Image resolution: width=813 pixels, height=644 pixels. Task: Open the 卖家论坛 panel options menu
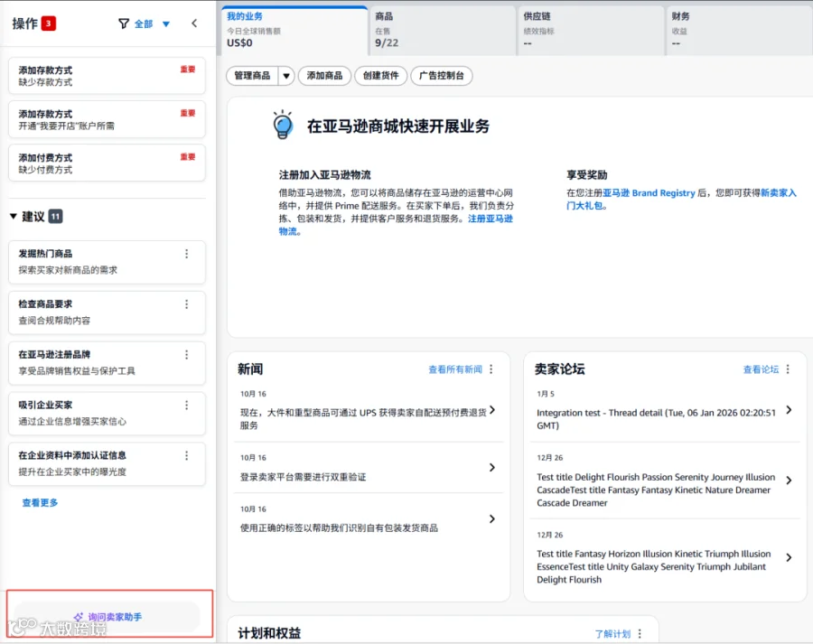pyautogui.click(x=788, y=369)
